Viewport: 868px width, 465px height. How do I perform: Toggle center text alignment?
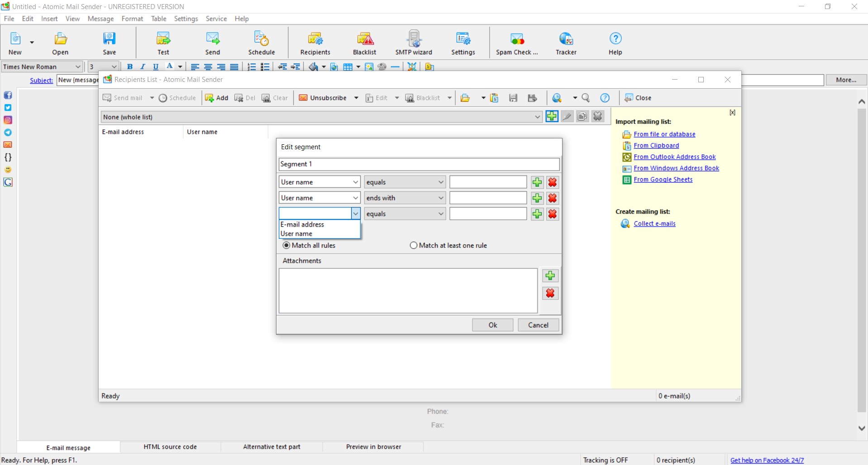(208, 66)
